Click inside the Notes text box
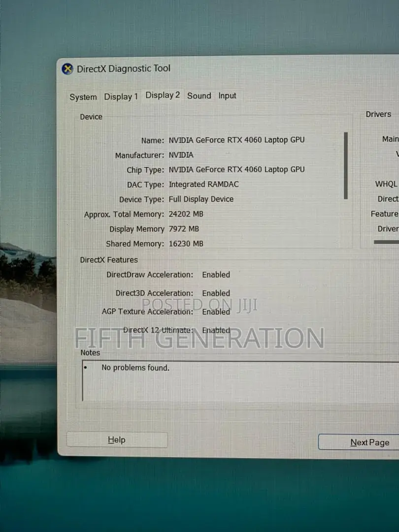Image resolution: width=399 pixels, height=532 pixels. click(x=240, y=381)
